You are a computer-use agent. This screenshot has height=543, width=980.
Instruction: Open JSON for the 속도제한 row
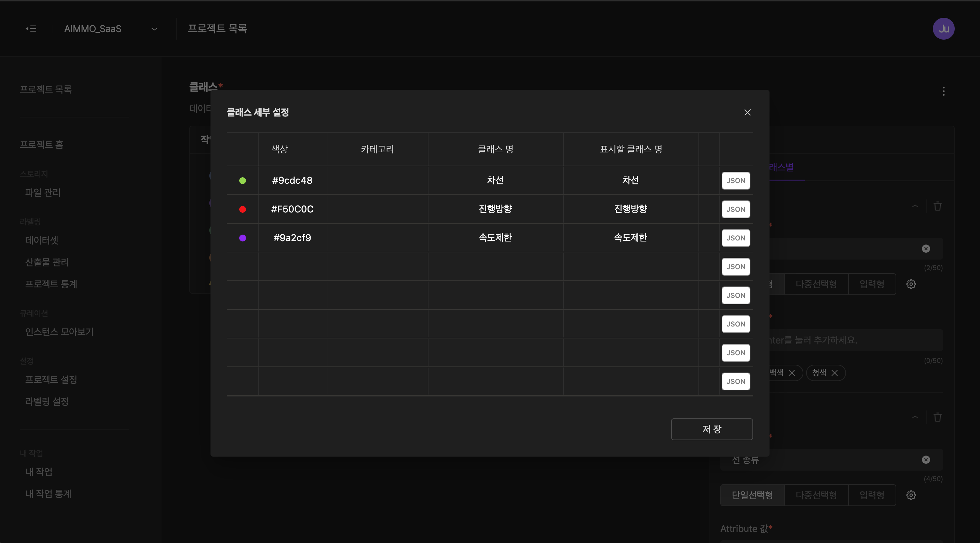[x=736, y=238]
